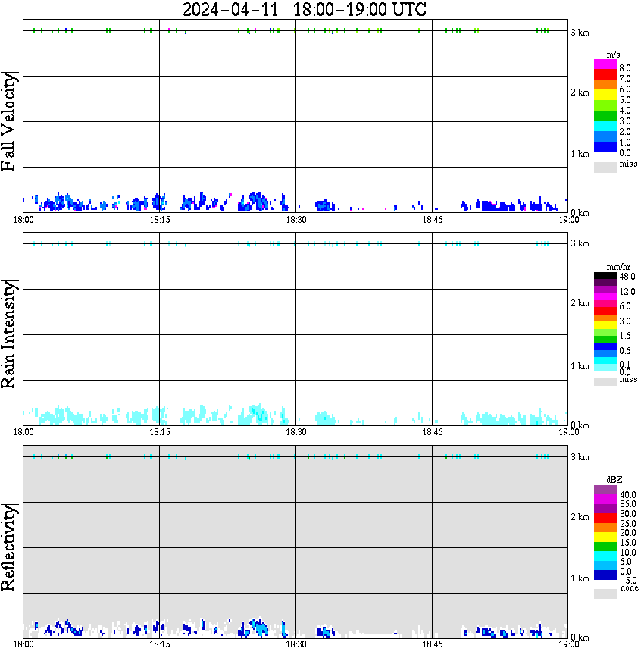Pick the red swatch in the dBZ legend
Screen dimensions: 644x658
click(x=605, y=519)
